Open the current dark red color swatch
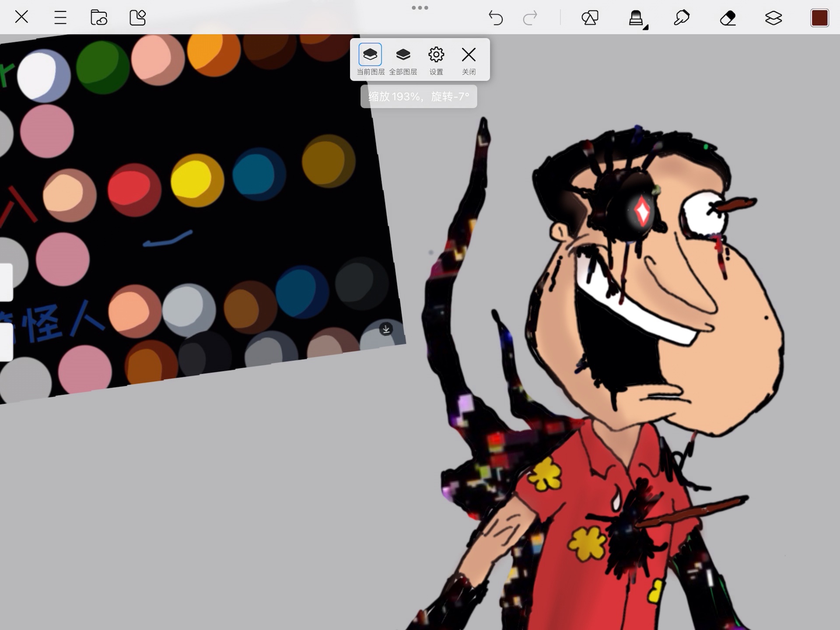 coord(819,18)
